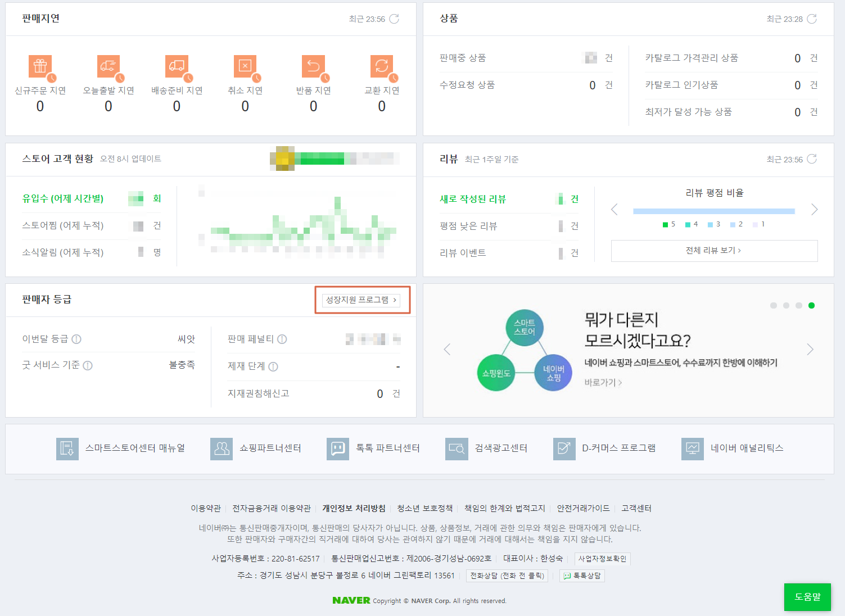This screenshot has height=616, width=845.
Task: Show info for 판매 페널티
Action: point(282,339)
